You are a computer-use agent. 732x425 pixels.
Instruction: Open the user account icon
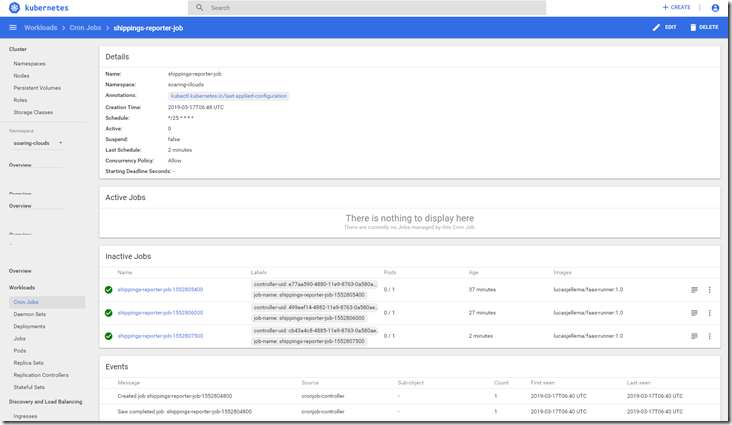(715, 8)
